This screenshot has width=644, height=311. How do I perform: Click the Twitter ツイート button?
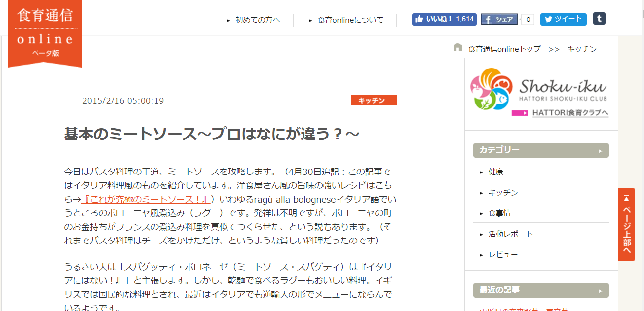[563, 19]
